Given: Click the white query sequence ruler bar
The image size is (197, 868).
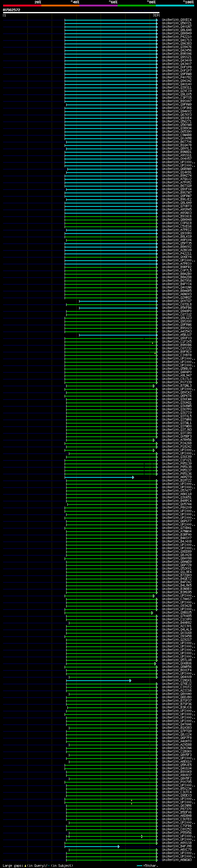Looking at the screenshot, I should tap(81, 12).
